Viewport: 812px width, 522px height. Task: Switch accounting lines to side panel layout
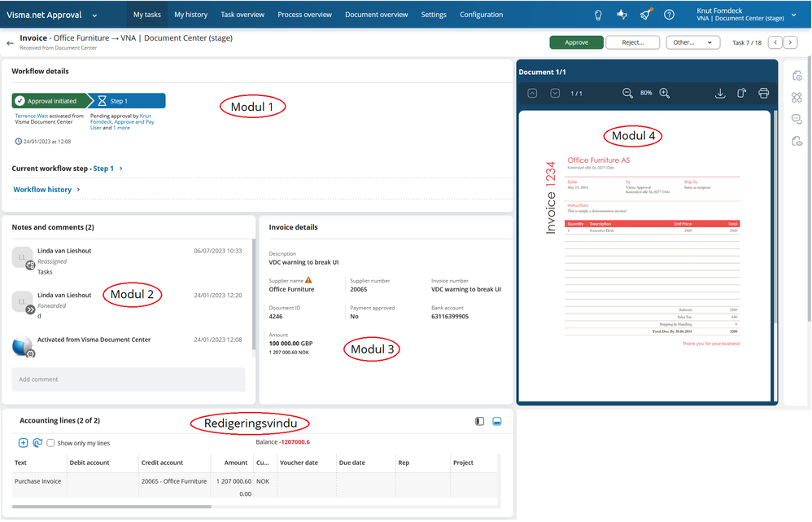(479, 422)
